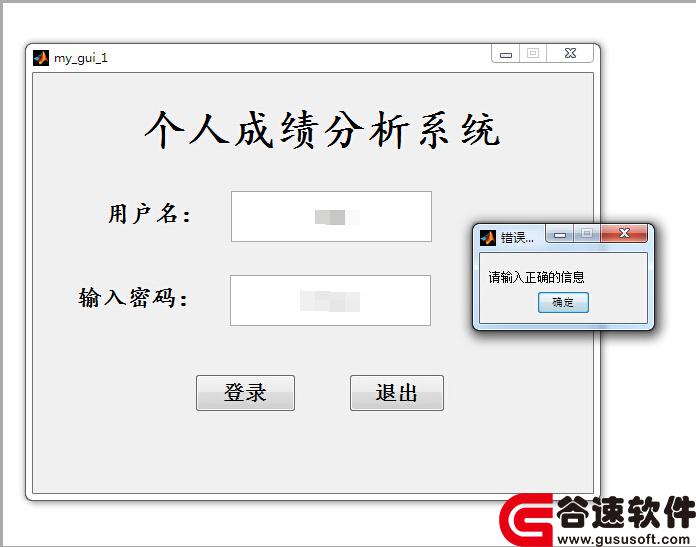This screenshot has height=547, width=696.
Task: Click the 用户名 label
Action: (x=149, y=214)
